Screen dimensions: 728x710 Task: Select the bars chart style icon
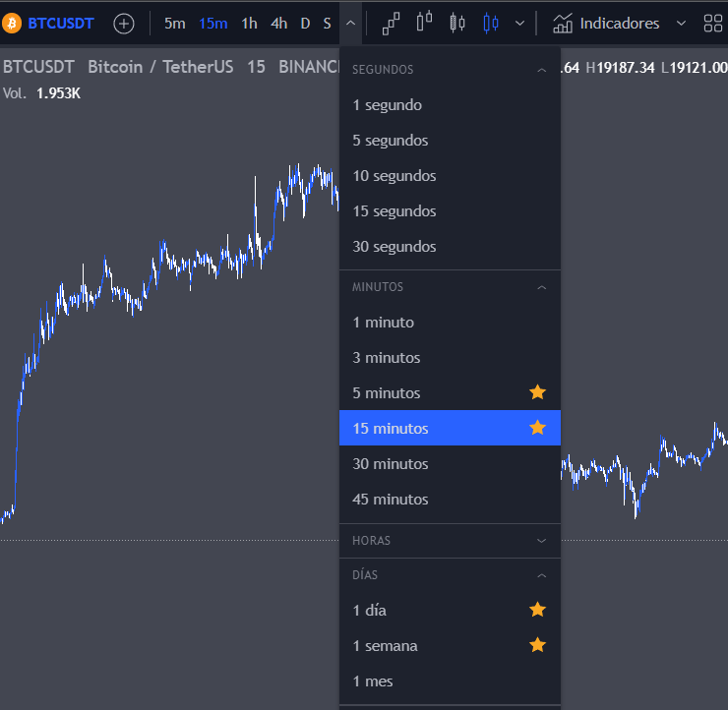pyautogui.click(x=424, y=22)
